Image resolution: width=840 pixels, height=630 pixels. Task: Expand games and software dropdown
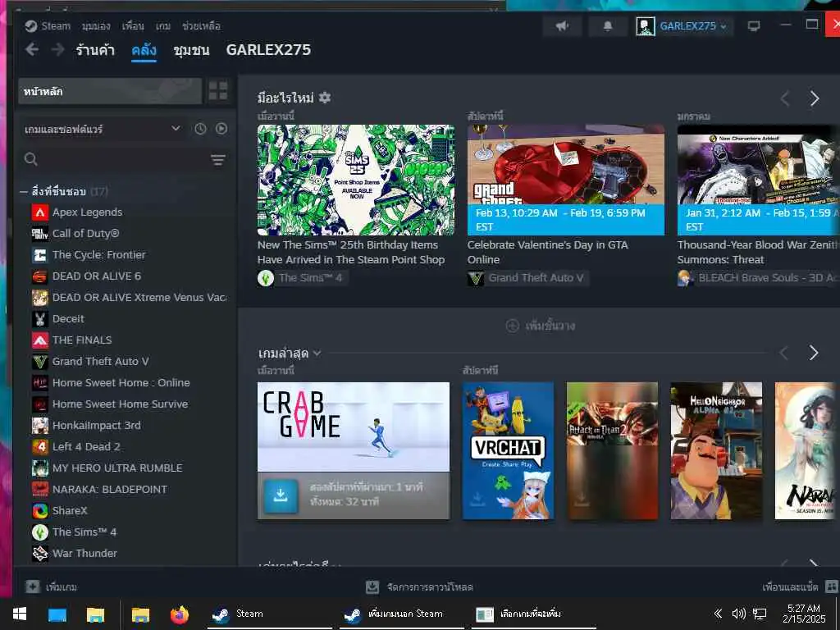click(176, 129)
